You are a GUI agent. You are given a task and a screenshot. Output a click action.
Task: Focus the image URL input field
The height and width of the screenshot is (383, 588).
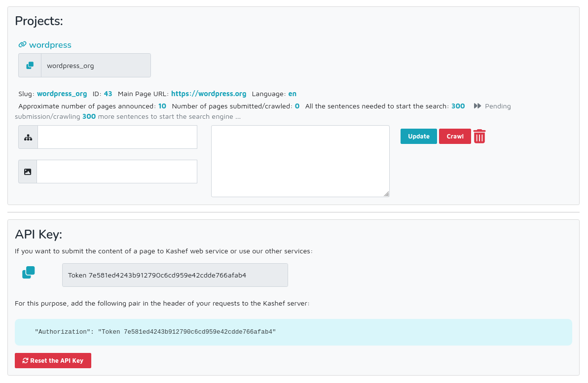coord(117,172)
